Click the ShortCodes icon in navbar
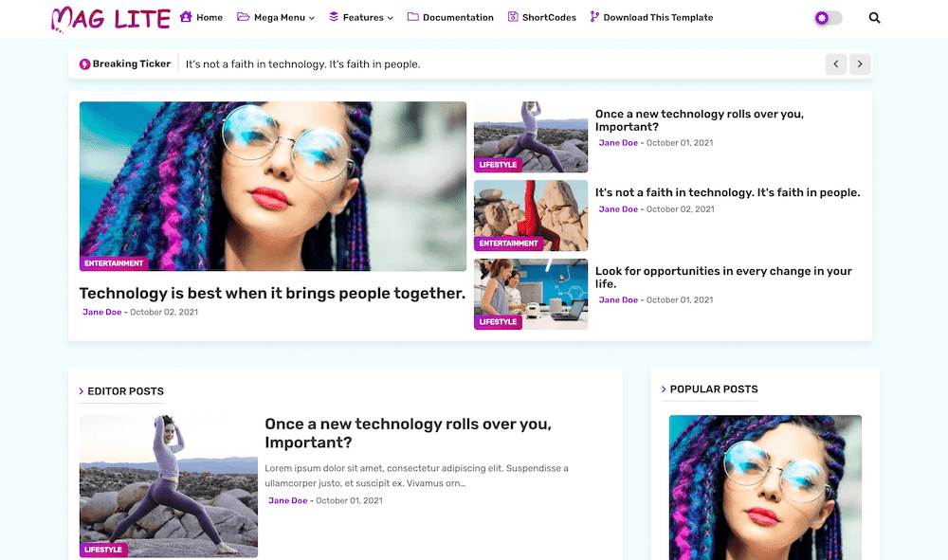The image size is (948, 560). click(x=513, y=17)
